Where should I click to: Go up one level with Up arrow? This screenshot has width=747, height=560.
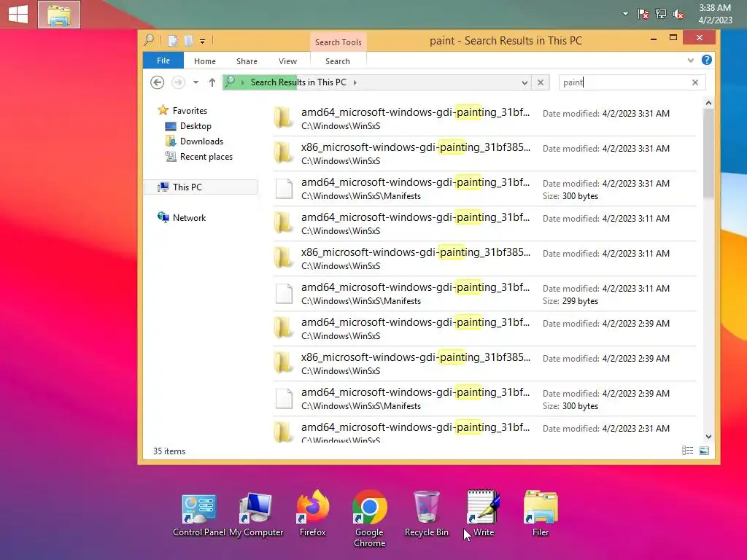pos(212,82)
